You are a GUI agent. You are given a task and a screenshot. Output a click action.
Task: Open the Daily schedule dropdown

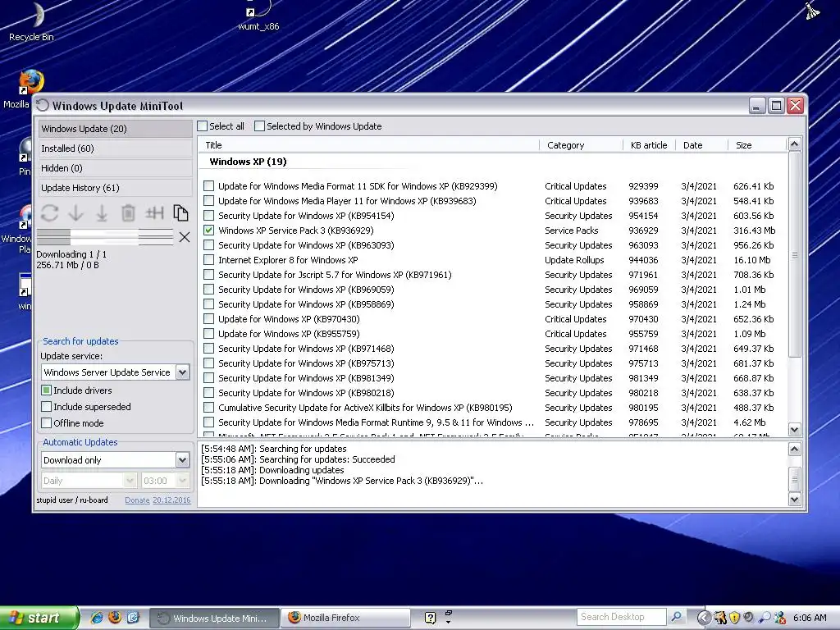[130, 481]
